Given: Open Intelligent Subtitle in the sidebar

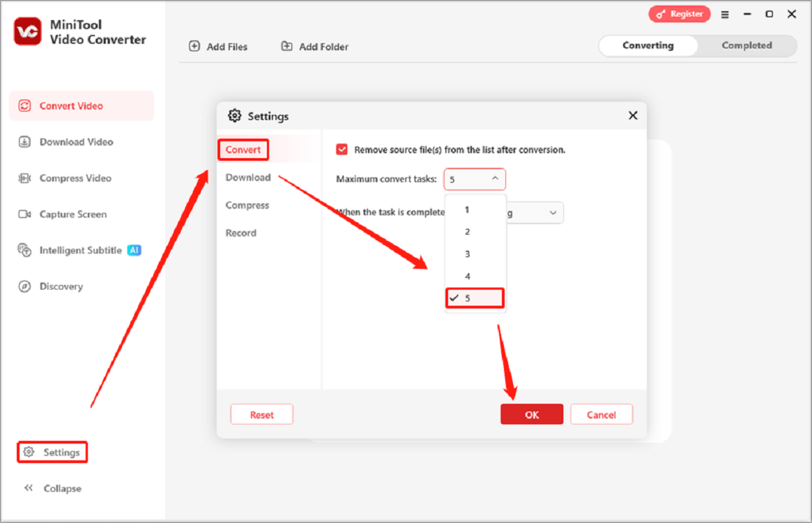Looking at the screenshot, I should [82, 250].
